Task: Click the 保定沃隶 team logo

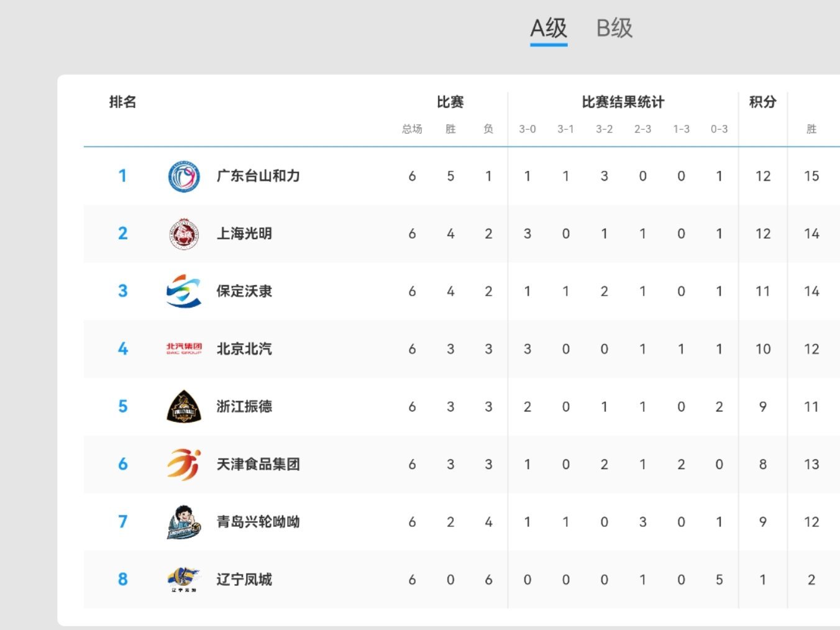Action: click(184, 291)
